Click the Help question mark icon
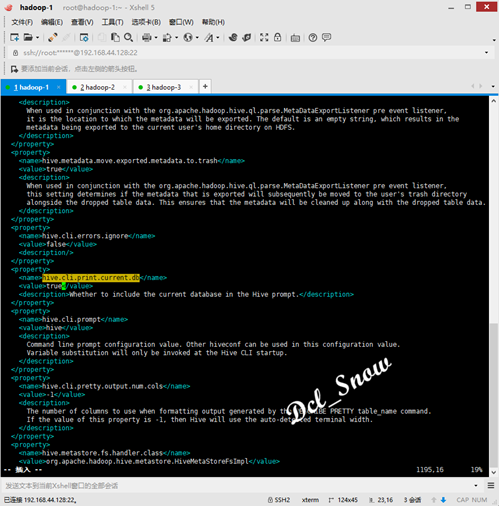Screen dimensions: 499x506 tap(313, 38)
